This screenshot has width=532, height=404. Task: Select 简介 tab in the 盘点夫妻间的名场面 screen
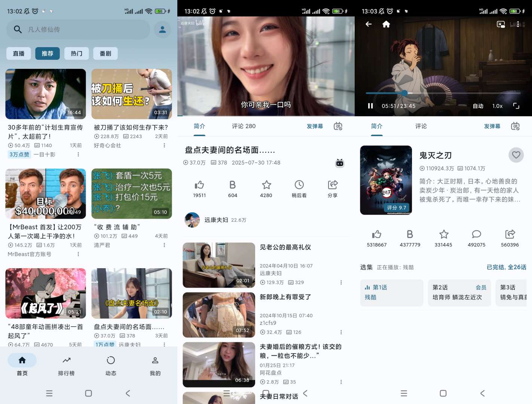click(199, 126)
